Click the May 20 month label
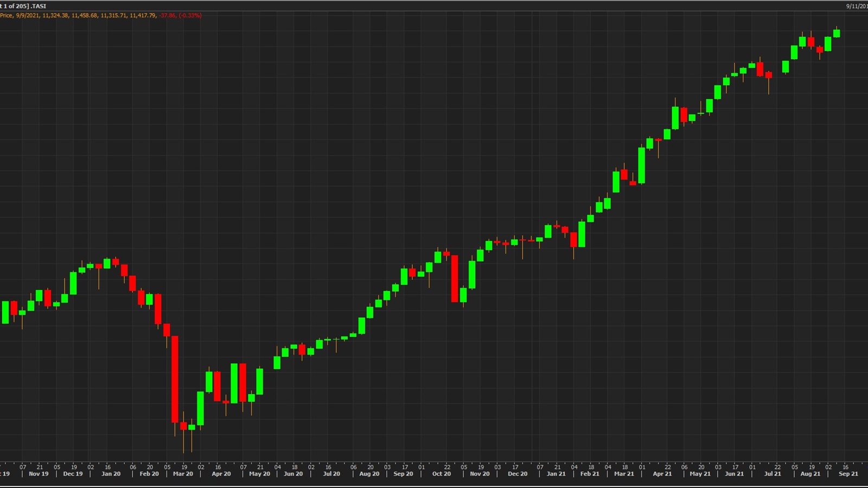Screen dimensions: 868x488 pyautogui.click(x=259, y=474)
